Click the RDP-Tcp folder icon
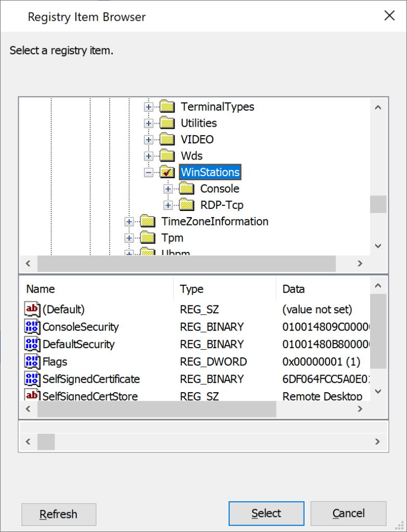Screen dimensions: 407x532 point(187,205)
